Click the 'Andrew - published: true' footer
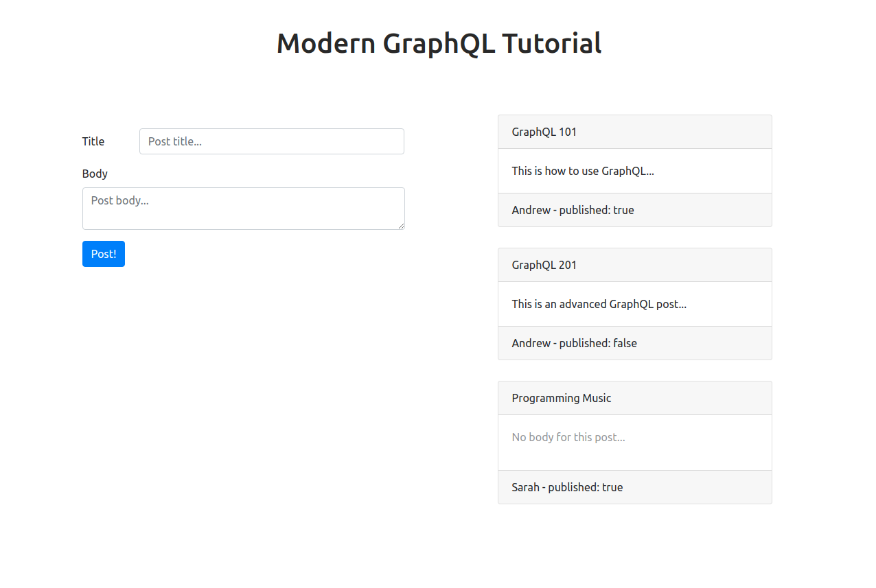The image size is (876, 588). pos(635,210)
